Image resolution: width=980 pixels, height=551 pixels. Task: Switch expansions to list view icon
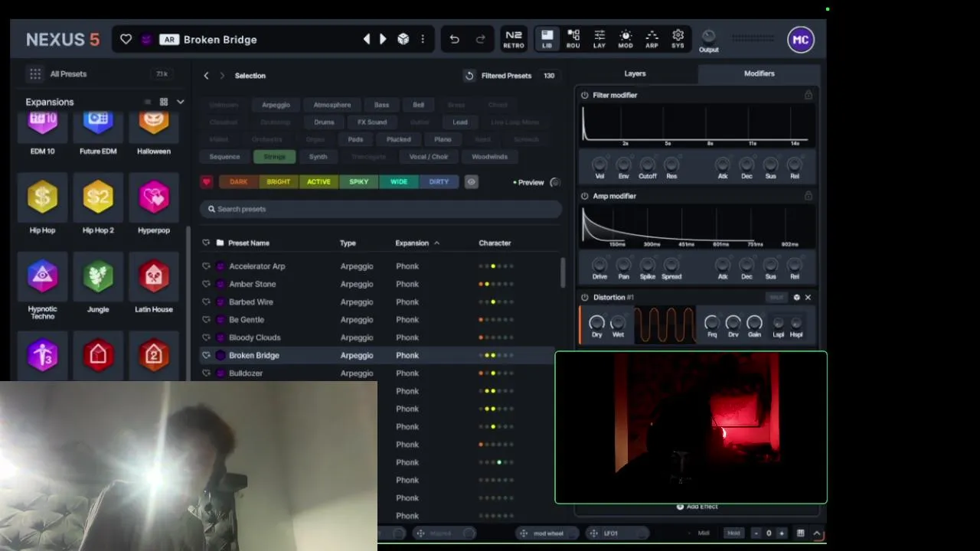(148, 102)
